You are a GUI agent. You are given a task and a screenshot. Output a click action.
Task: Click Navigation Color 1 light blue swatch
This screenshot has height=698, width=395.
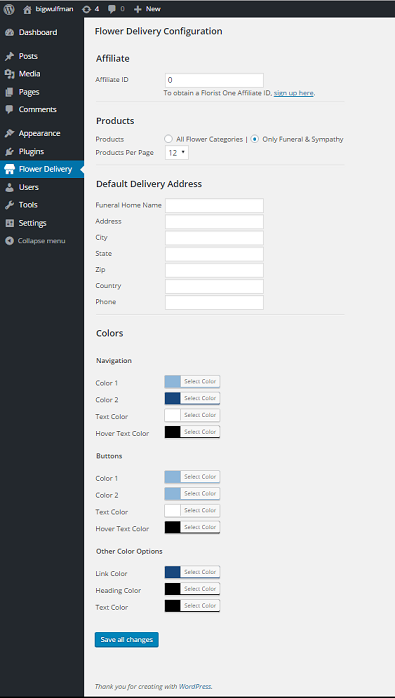click(x=173, y=381)
